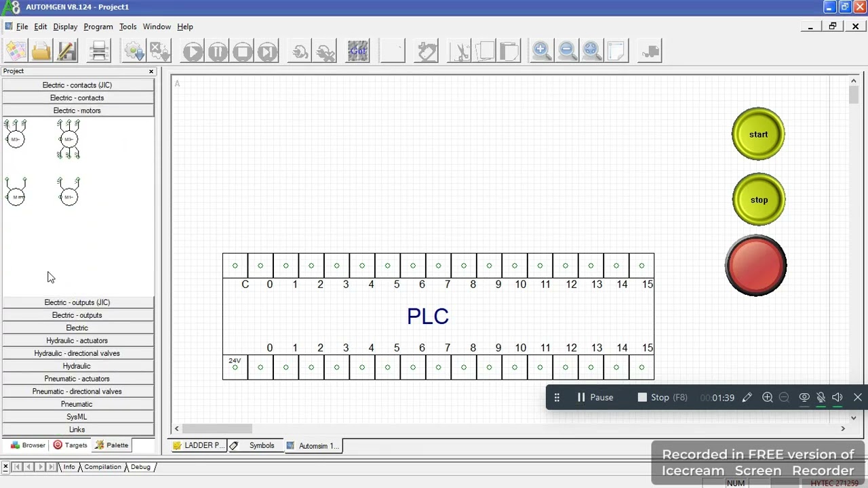
Task: Click the Go! toolbar icon
Action: pos(358,52)
